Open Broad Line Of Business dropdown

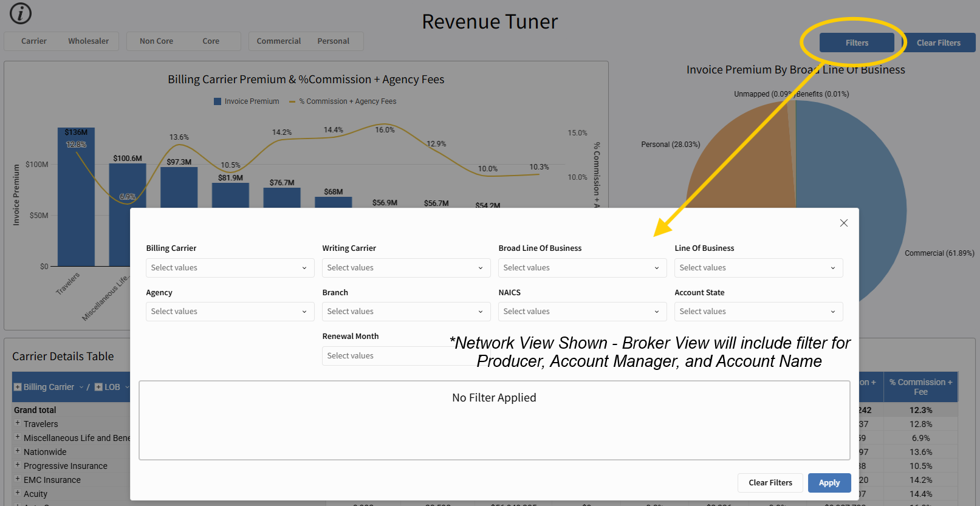point(582,268)
